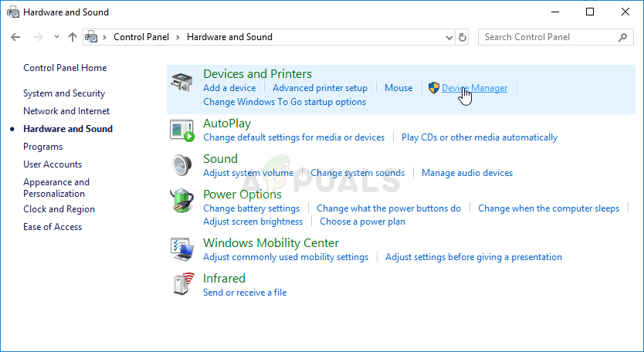Viewport: 644px width, 352px height.
Task: Click Adjust screen brightness
Action: 253,222
